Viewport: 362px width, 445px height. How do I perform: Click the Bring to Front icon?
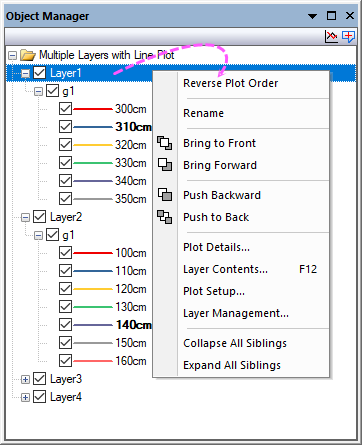click(165, 143)
